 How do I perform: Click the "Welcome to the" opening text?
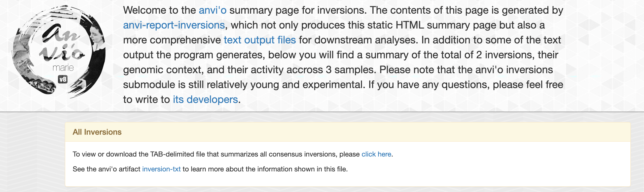(159, 10)
